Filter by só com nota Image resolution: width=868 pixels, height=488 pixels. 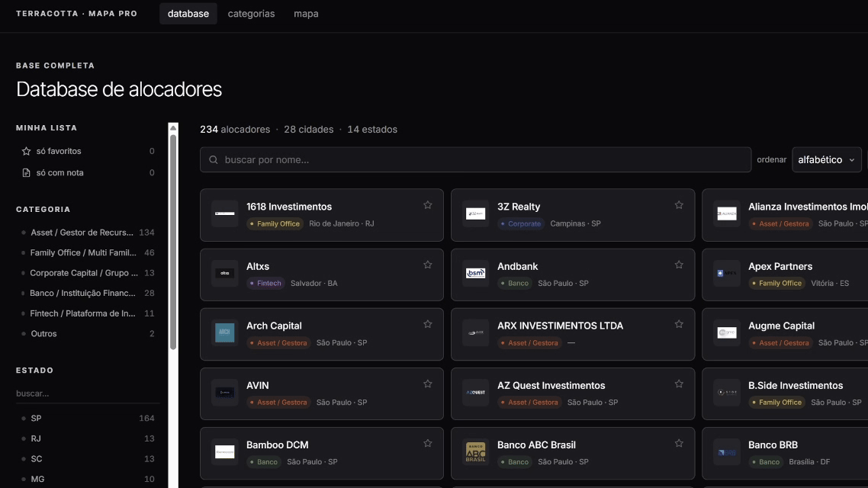tap(88, 172)
